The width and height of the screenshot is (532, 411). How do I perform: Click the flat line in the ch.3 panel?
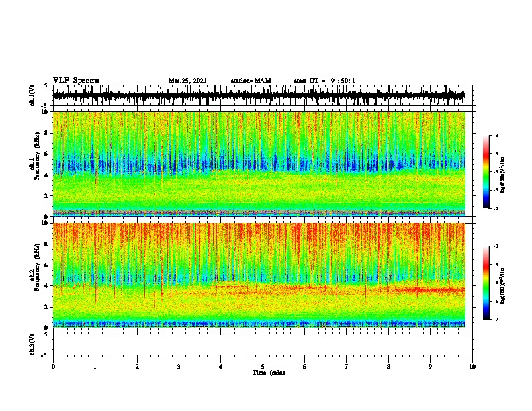[259, 345]
